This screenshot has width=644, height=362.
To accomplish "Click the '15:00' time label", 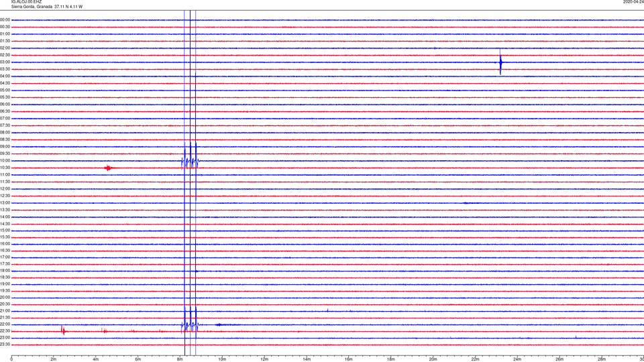I will point(5,231).
